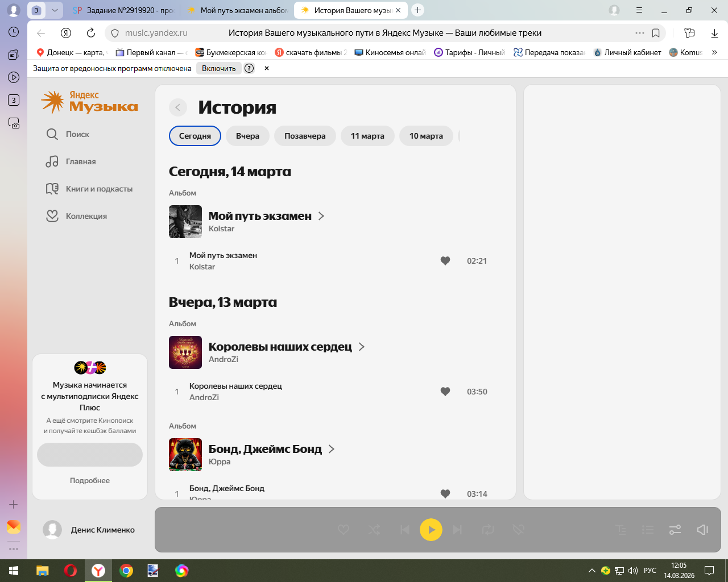728x582 pixels.
Task: Open browser history clock in side panel
Action: [x=14, y=32]
